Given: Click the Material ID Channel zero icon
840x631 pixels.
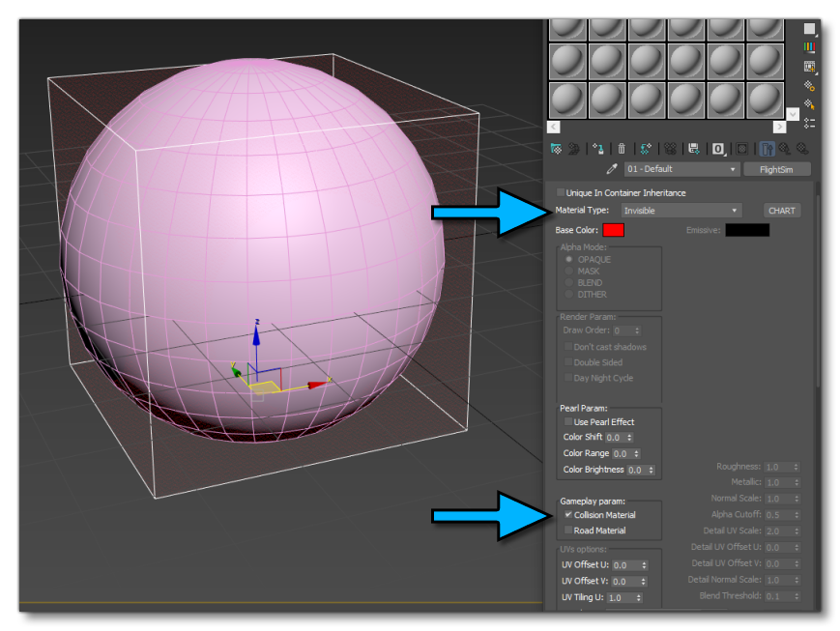Looking at the screenshot, I should 717,148.
